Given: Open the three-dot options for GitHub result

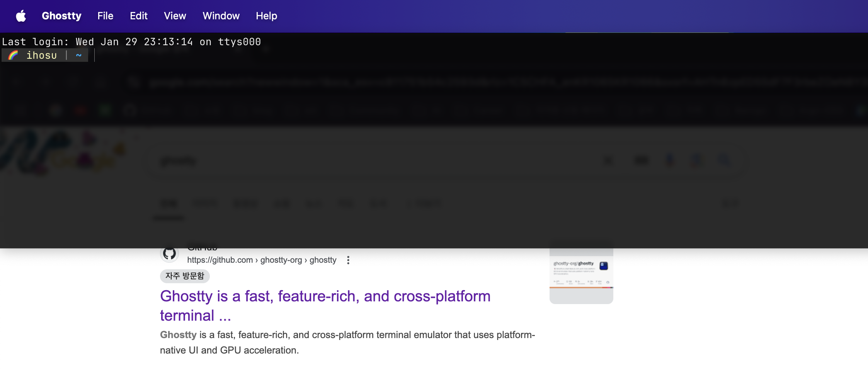Looking at the screenshot, I should [348, 260].
